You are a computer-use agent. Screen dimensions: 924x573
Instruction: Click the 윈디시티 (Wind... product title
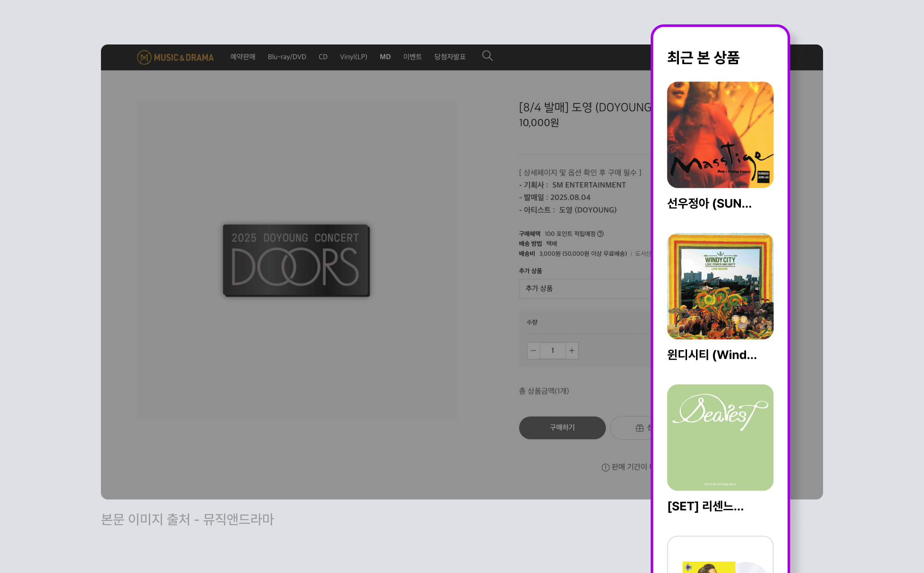tap(712, 355)
